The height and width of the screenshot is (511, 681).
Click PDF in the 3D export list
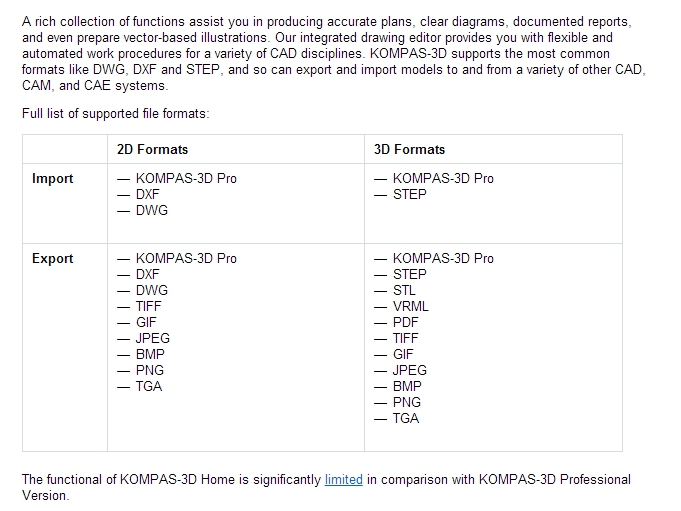(405, 322)
